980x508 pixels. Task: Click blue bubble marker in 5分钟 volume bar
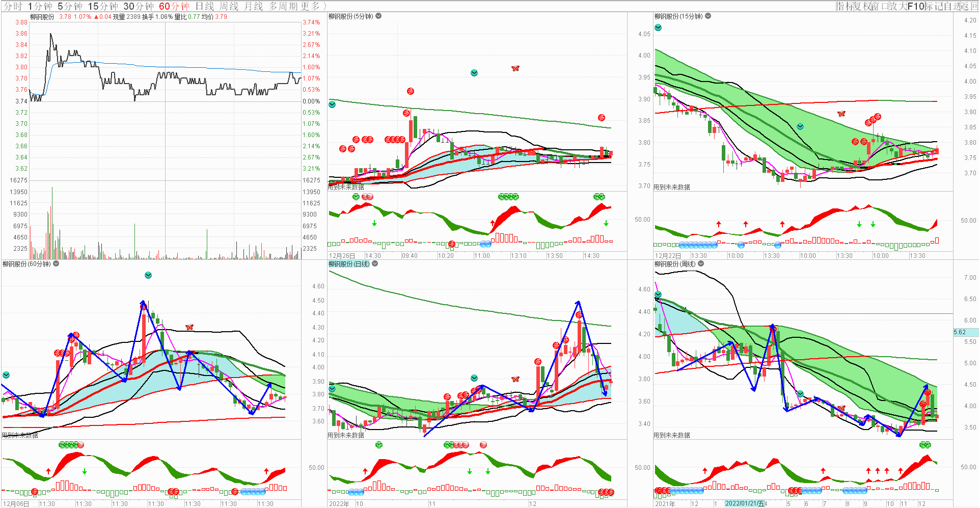(485, 244)
